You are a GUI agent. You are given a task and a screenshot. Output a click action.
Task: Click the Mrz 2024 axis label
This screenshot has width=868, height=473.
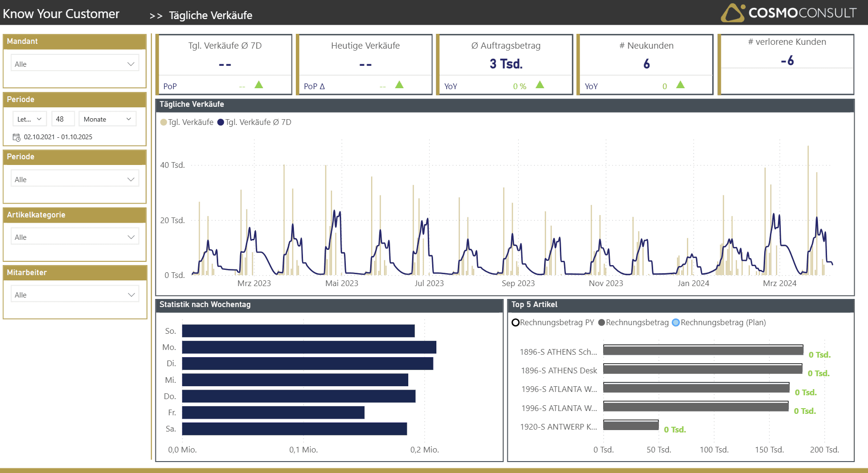(x=780, y=284)
